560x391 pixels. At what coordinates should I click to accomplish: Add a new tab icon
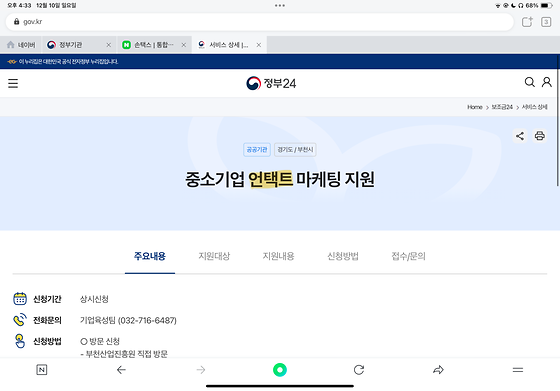(527, 22)
